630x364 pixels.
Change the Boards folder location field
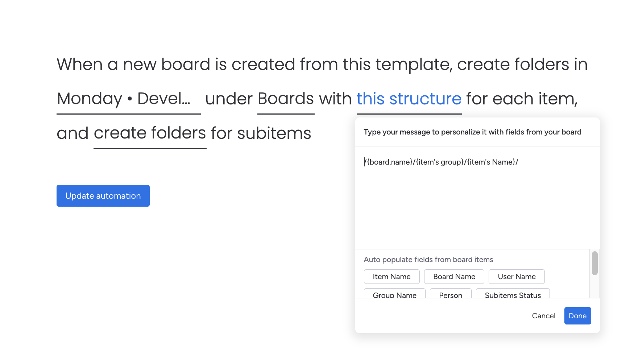pos(286,99)
